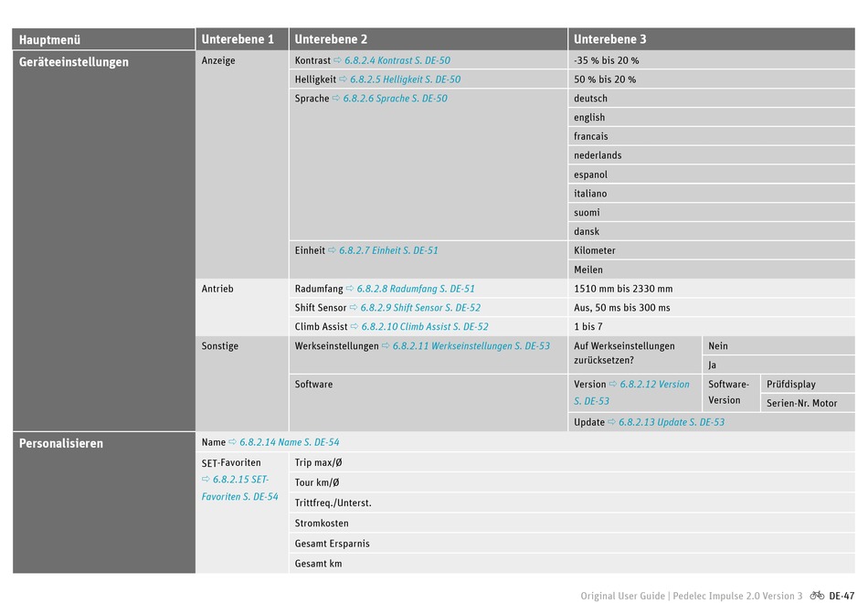The image size is (868, 603).
Task: Click the 'Trittfreq./Unterst.' row
Action: (x=572, y=503)
